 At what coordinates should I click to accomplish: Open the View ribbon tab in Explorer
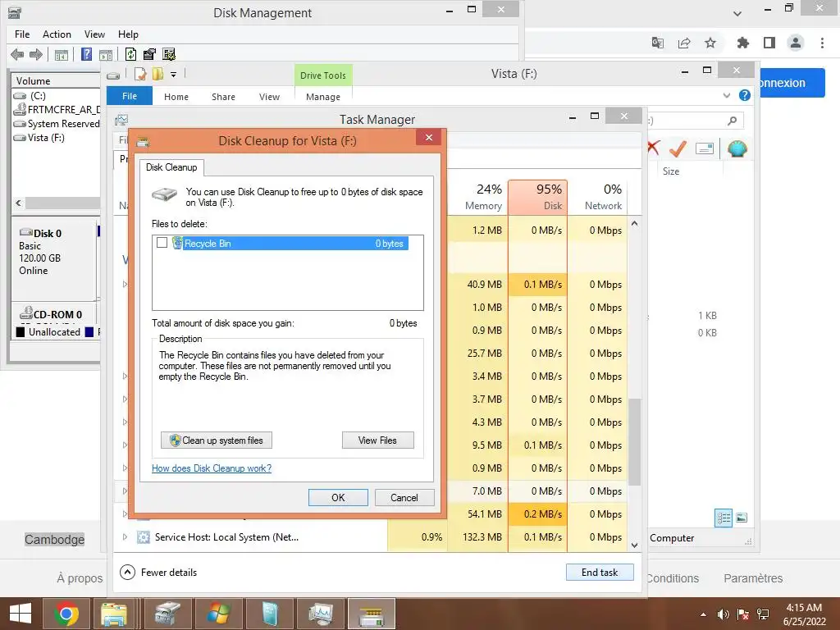coord(269,97)
